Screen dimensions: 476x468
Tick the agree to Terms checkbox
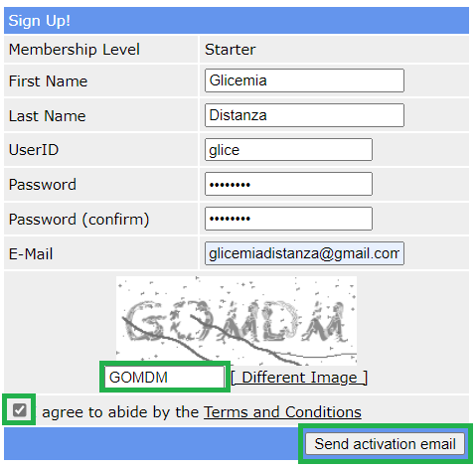19,410
